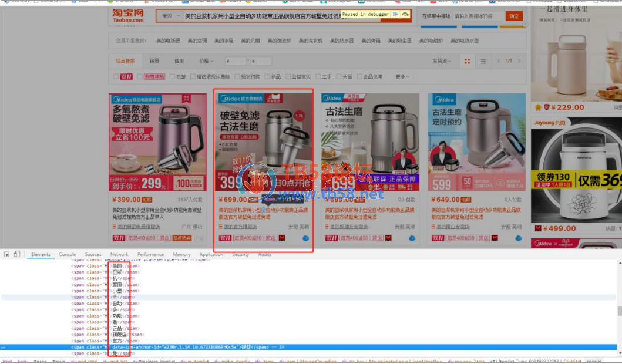The width and height of the screenshot is (622, 364).
Task: Open the Network tab in DevTools
Action: tap(119, 254)
